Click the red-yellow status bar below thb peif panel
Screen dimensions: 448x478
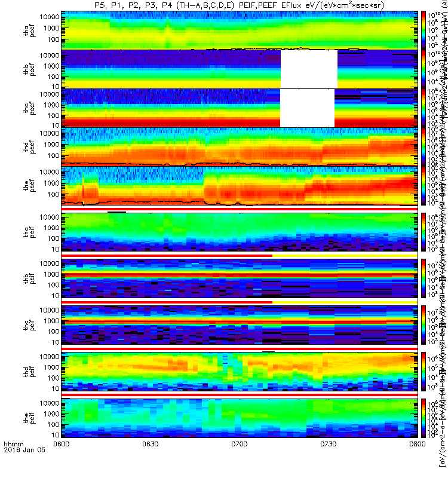tap(240, 302)
